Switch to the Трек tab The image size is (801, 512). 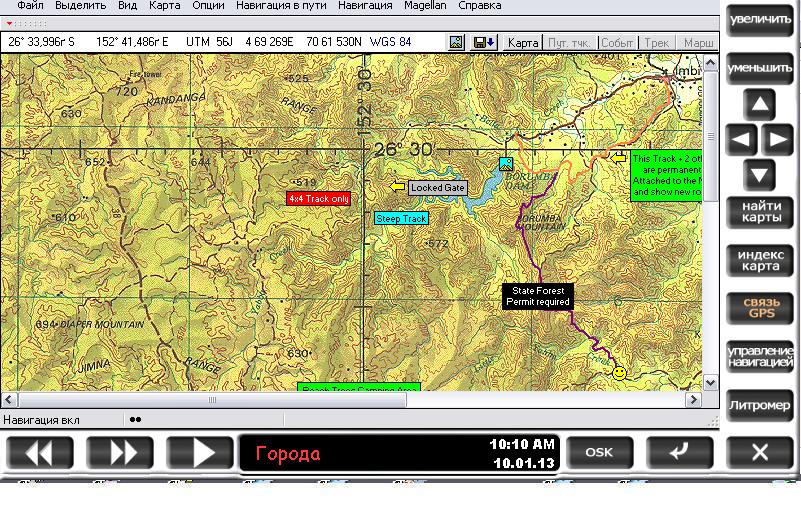point(656,43)
